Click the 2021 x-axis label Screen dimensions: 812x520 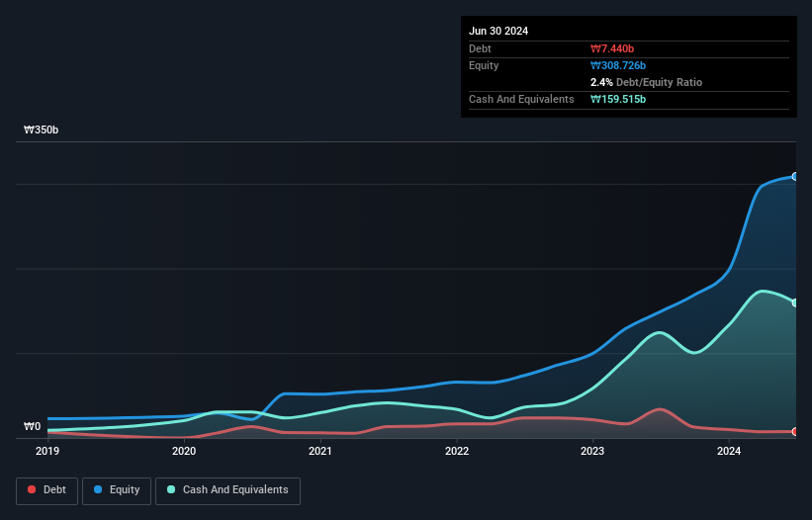[320, 451]
